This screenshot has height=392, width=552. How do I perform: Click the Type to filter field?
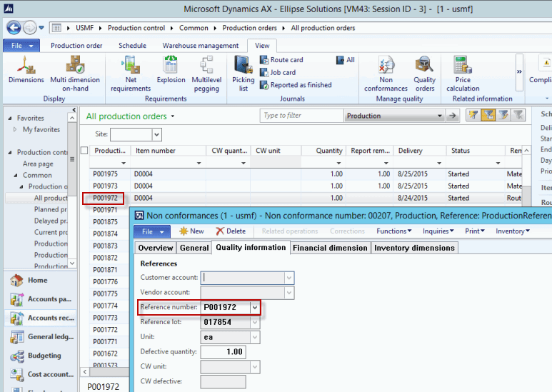coord(301,116)
